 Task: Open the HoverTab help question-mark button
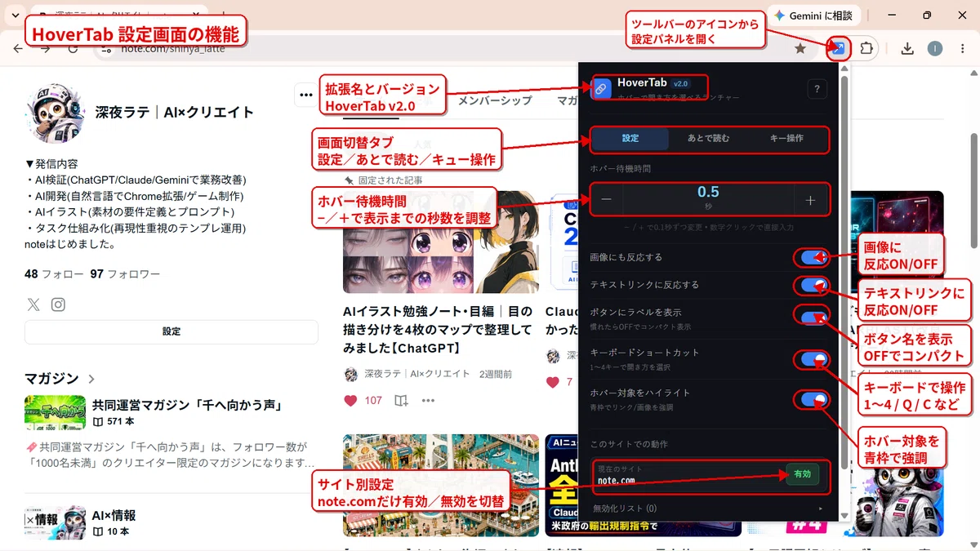[817, 90]
